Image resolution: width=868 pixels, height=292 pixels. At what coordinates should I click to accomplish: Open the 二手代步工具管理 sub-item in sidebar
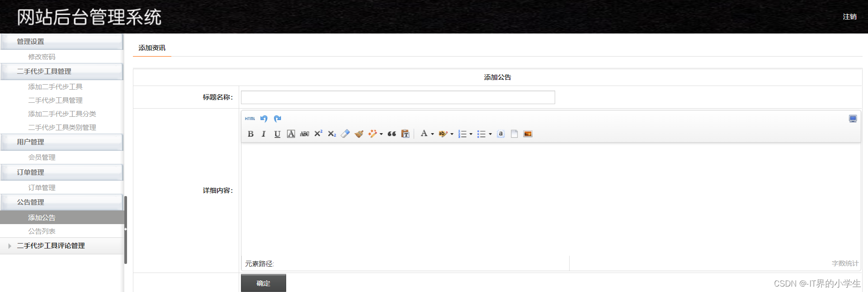point(55,100)
